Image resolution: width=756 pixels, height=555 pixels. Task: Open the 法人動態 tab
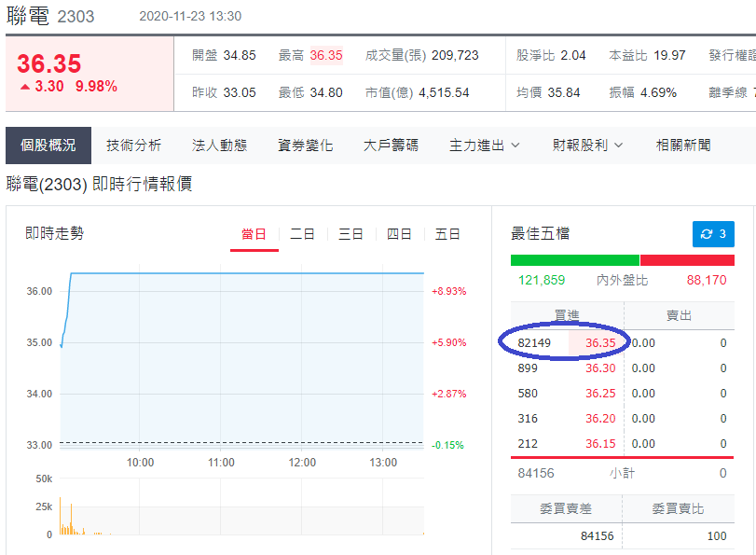(x=219, y=146)
